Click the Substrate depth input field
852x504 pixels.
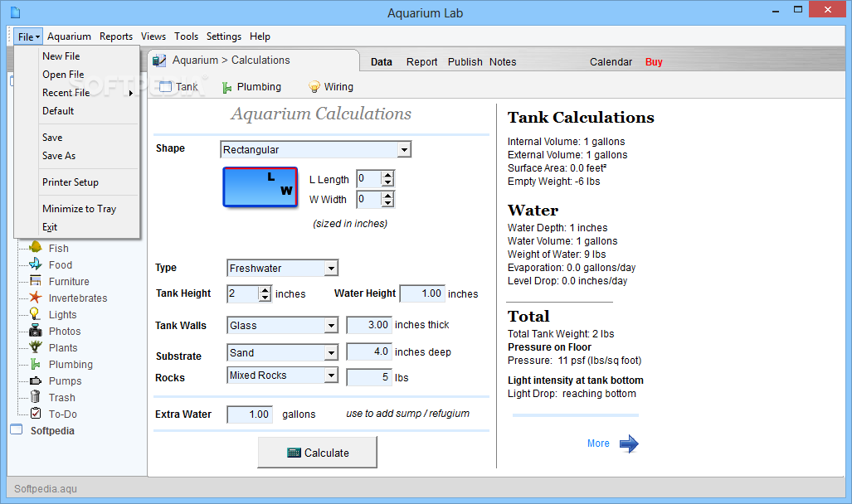(x=369, y=352)
